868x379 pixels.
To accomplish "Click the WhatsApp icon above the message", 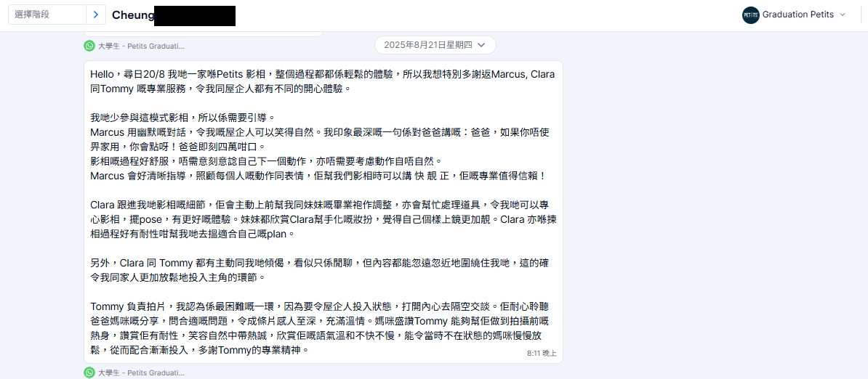I will (89, 45).
